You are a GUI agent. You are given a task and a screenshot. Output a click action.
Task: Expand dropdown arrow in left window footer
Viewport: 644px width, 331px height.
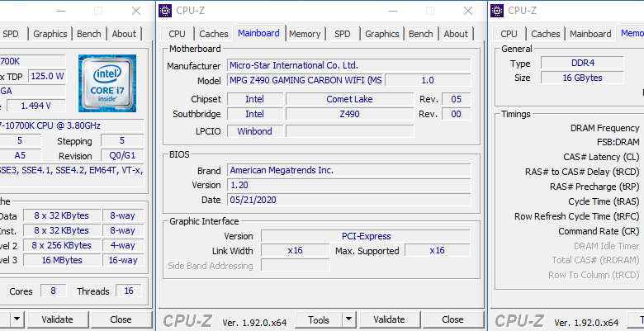point(17,319)
